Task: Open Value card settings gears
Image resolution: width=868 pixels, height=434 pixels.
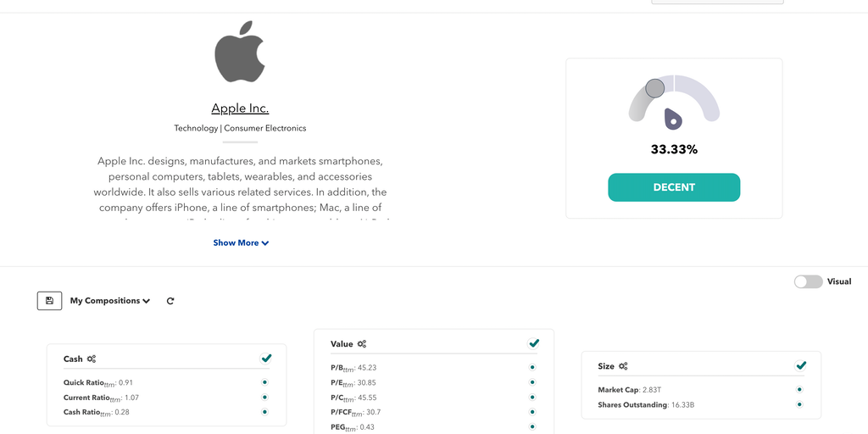Action: point(362,344)
